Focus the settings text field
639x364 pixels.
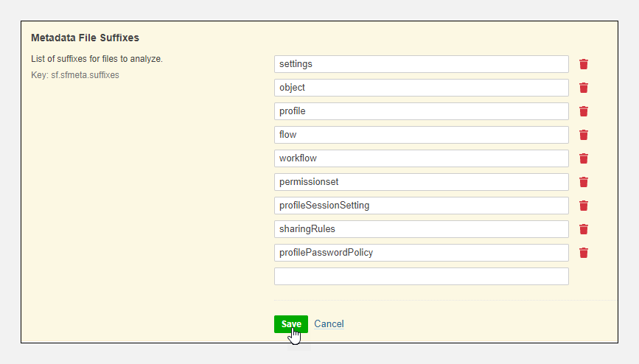pyautogui.click(x=421, y=64)
